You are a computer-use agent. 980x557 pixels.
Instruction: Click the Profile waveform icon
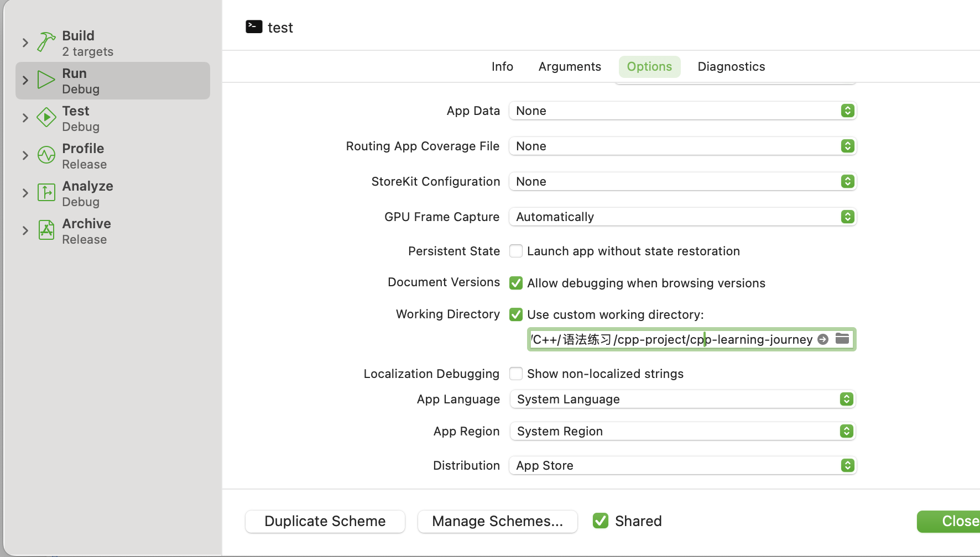(x=46, y=155)
